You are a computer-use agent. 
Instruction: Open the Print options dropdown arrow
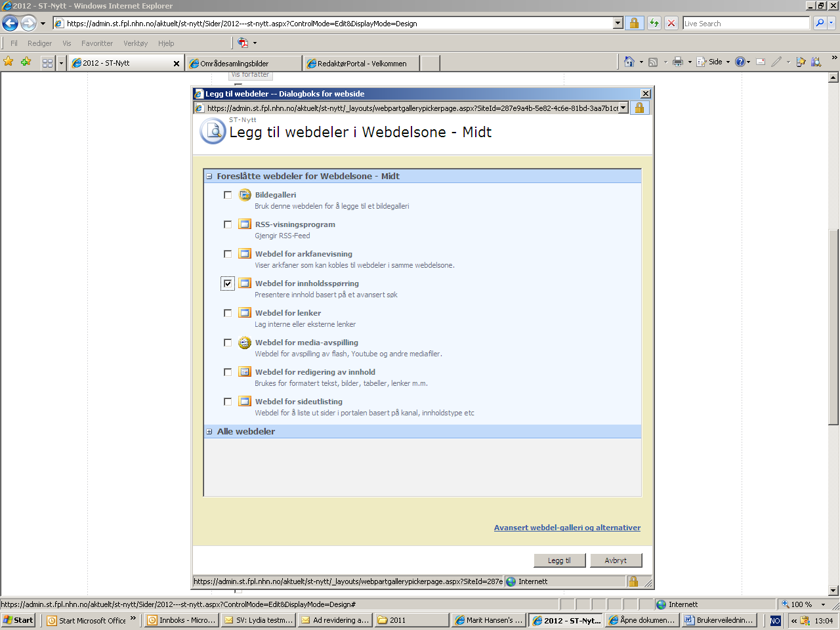(x=690, y=62)
